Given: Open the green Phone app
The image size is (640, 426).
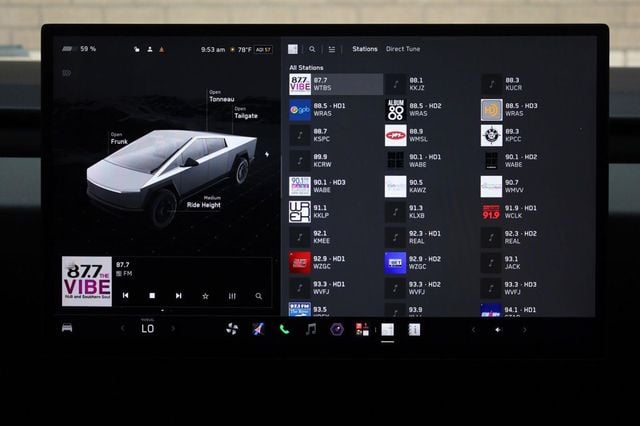Looking at the screenshot, I should coord(284,329).
